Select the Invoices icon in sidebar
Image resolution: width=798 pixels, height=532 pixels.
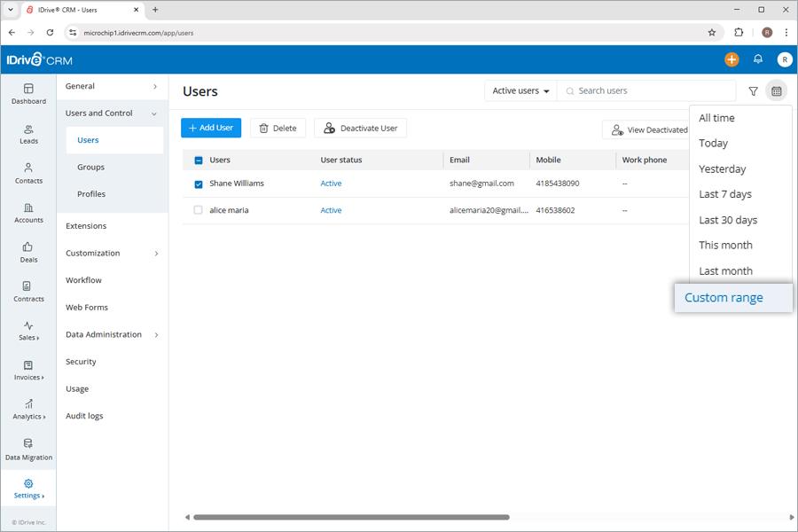tap(28, 371)
